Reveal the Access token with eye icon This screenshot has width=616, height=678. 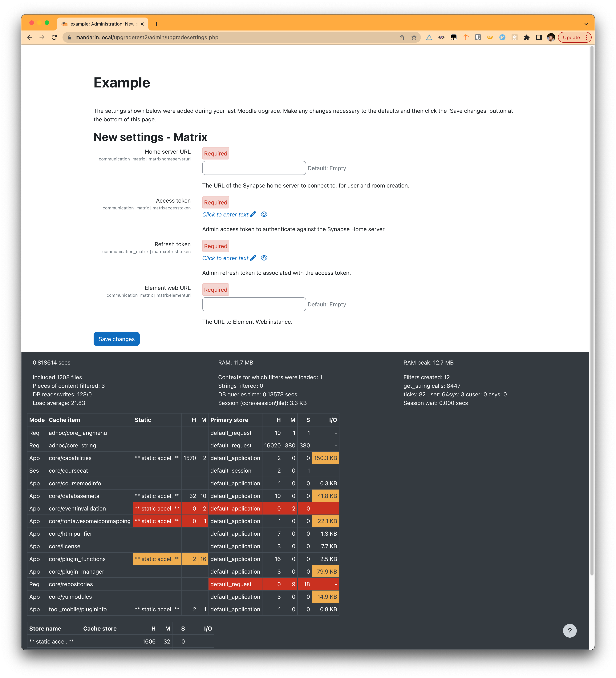click(264, 214)
